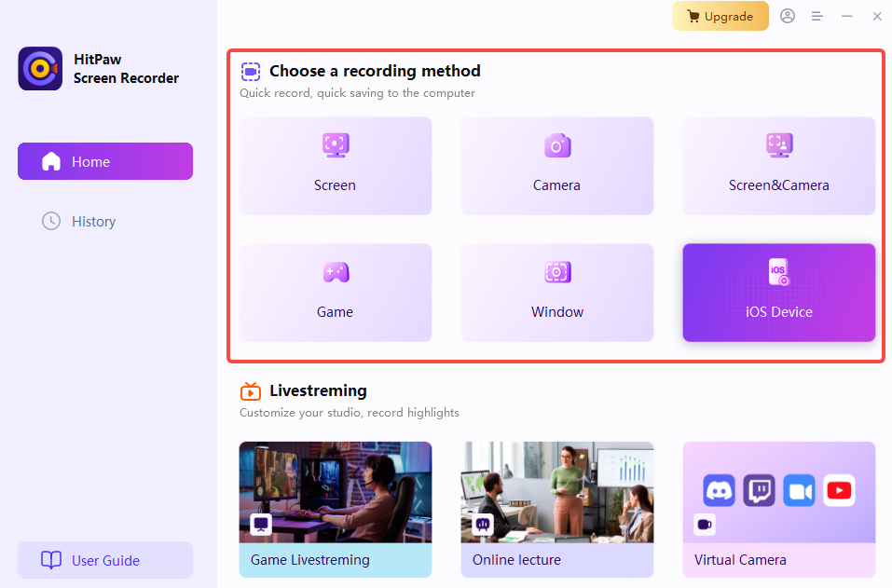Viewport: 892px width, 588px height.
Task: Click the 'Livestreming' heading text
Action: pyautogui.click(x=318, y=390)
